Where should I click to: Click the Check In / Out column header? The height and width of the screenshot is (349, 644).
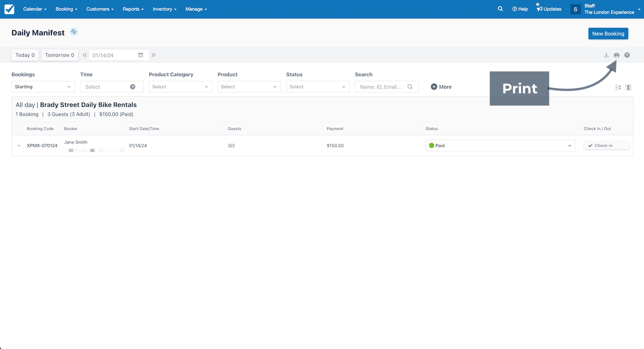597,129
